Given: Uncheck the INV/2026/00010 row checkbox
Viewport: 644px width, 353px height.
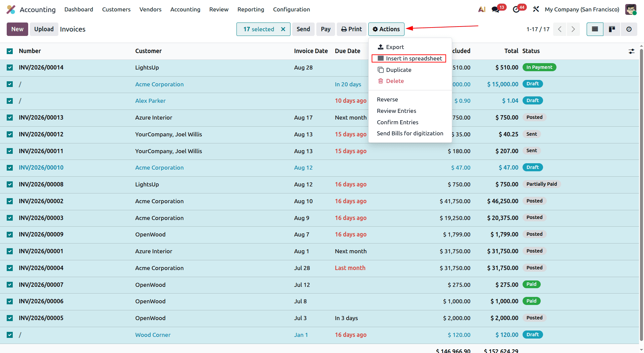Looking at the screenshot, I should pos(10,168).
